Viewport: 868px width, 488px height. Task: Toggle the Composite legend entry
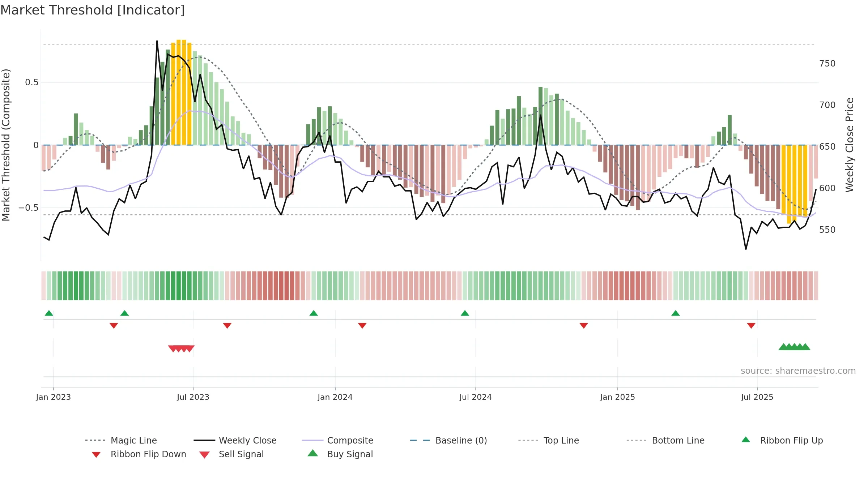pyautogui.click(x=337, y=440)
